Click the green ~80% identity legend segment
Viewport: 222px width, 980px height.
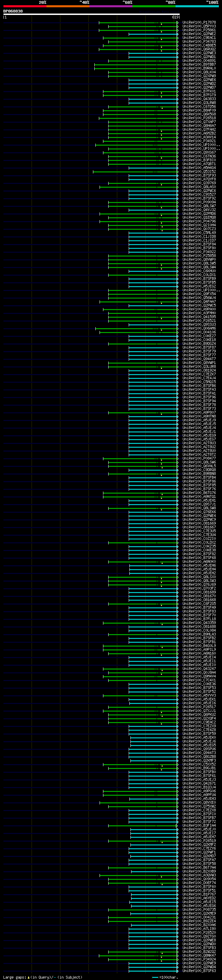pyautogui.click(x=154, y=6)
